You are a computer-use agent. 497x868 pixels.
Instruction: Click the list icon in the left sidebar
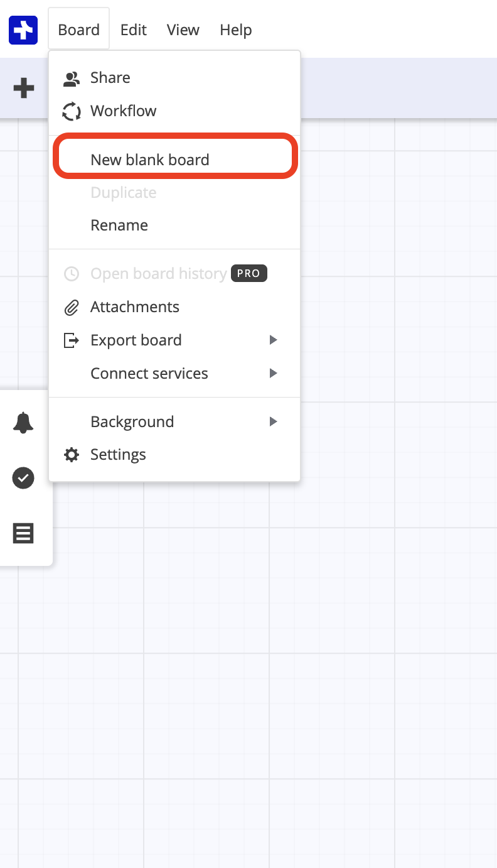23,533
